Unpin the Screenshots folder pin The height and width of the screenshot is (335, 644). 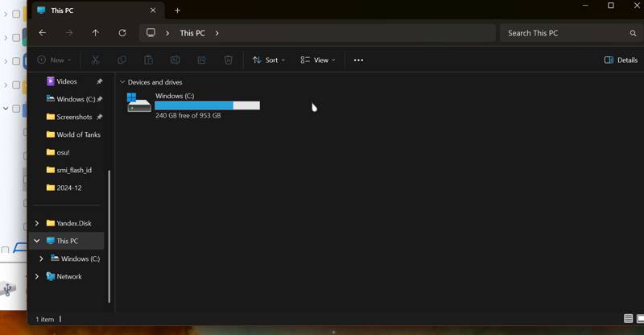point(99,117)
